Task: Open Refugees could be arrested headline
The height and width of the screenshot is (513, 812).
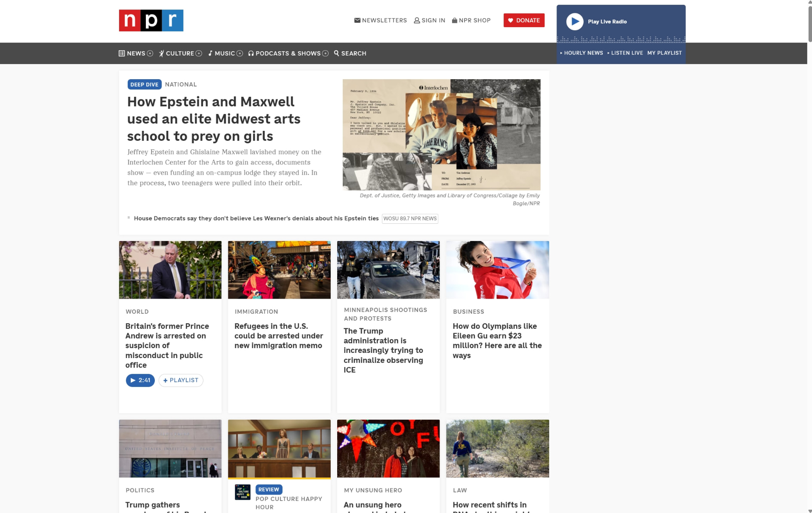Action: 279,336
